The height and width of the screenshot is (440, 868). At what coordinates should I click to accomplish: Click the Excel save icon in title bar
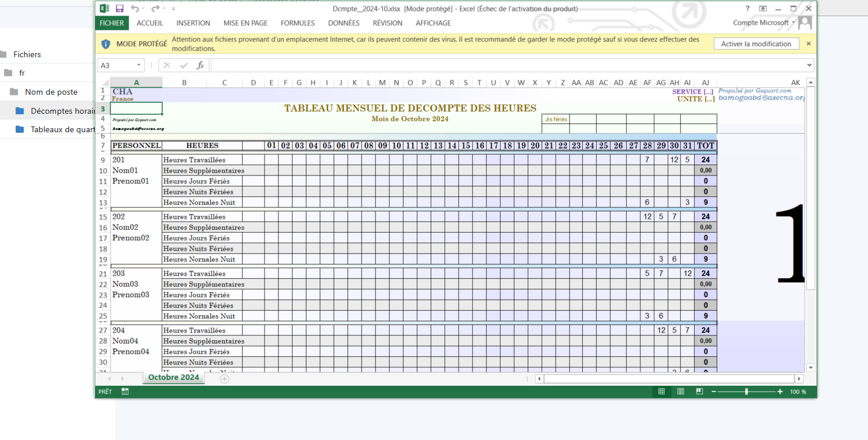(x=120, y=9)
